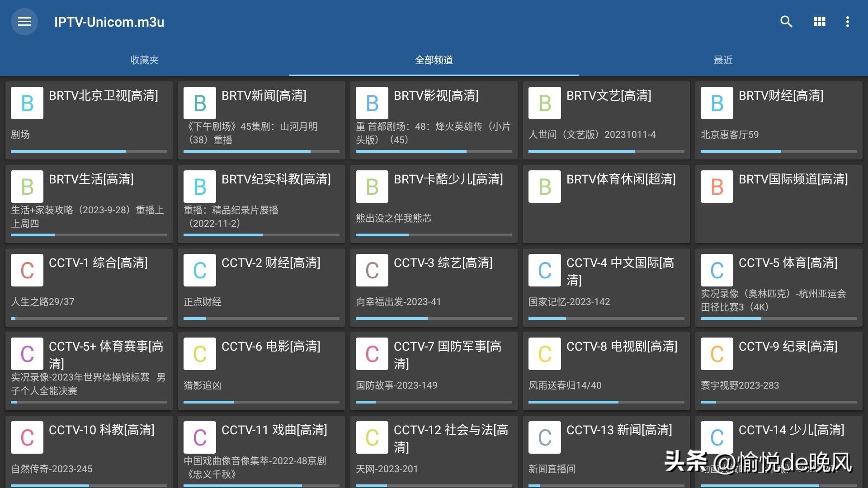Screen dimensions: 868x488
Task: Click program text 《下午剧场》45集剧：山河月明
Action: 251,127
